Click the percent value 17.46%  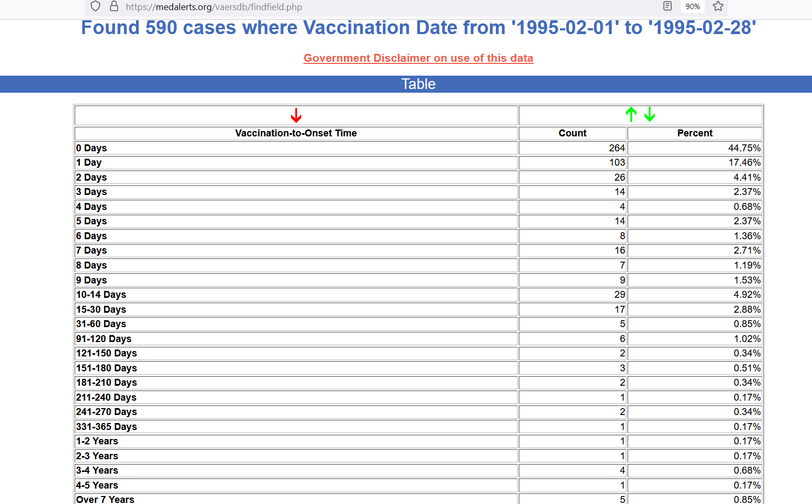click(x=744, y=162)
